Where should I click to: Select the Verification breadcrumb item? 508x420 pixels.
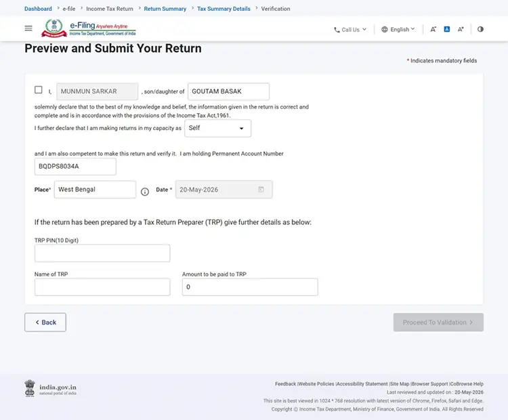[276, 9]
